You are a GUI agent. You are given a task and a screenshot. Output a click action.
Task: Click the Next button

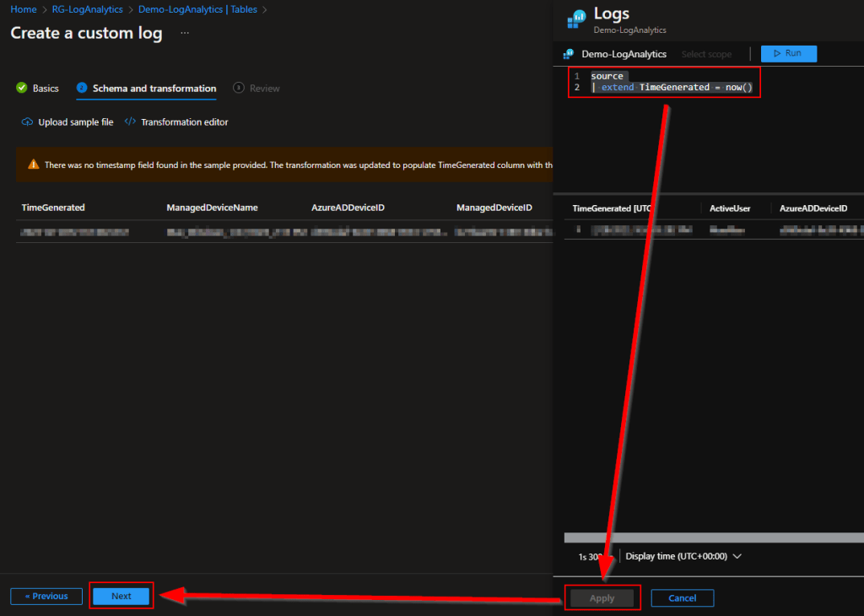pos(121,597)
